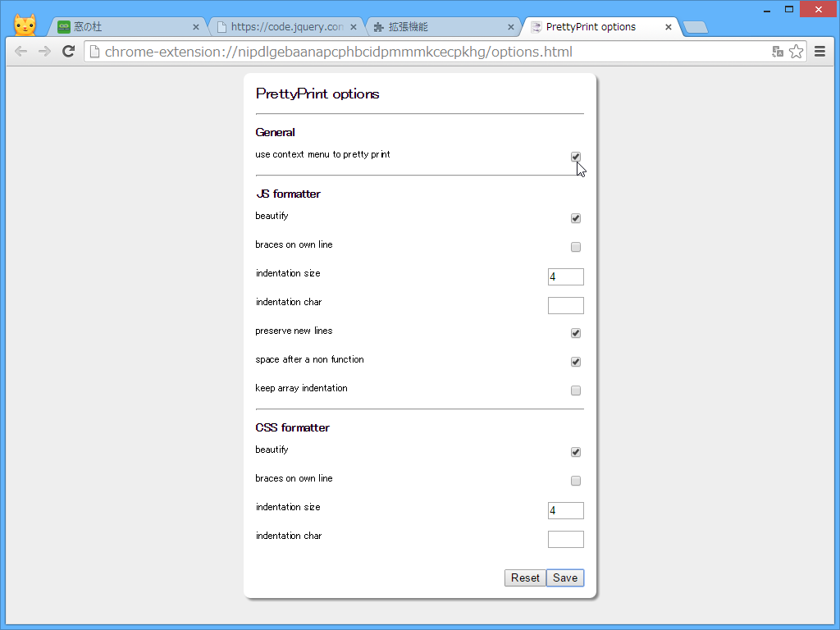Screen dimensions: 840x630
Task: Click the keep array indentation label
Action: click(302, 388)
